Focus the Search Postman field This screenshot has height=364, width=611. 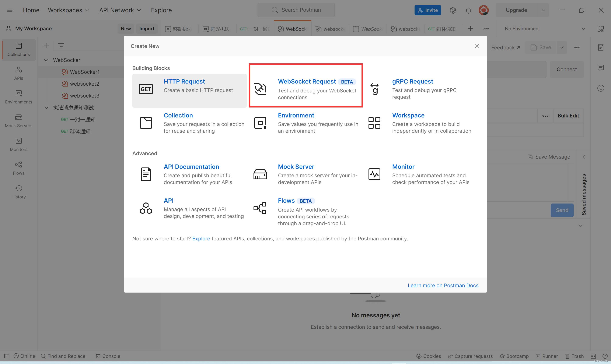point(296,10)
